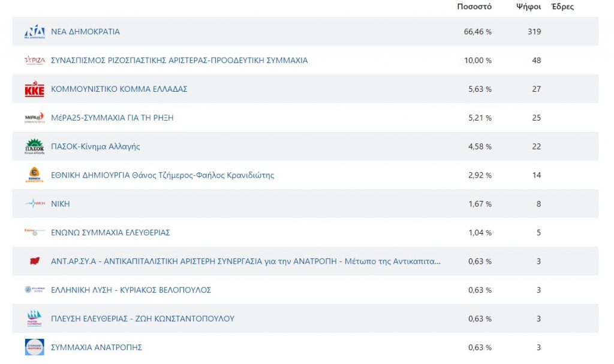Viewport: 614px width, 364px height.
Task: Click the Εθνική Δημιουργία party logo
Action: 34,175
